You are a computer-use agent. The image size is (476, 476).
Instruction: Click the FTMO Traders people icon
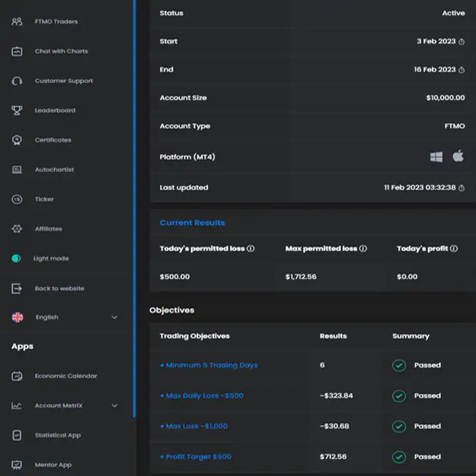(17, 22)
